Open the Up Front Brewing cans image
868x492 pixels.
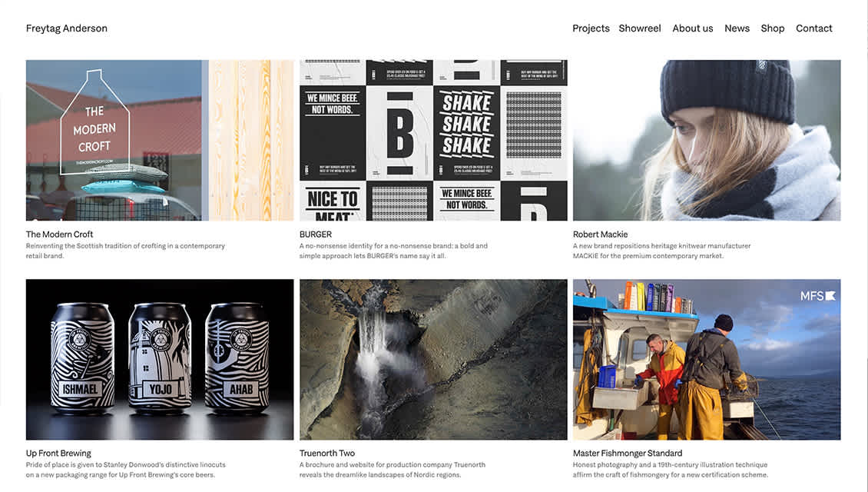click(x=160, y=360)
